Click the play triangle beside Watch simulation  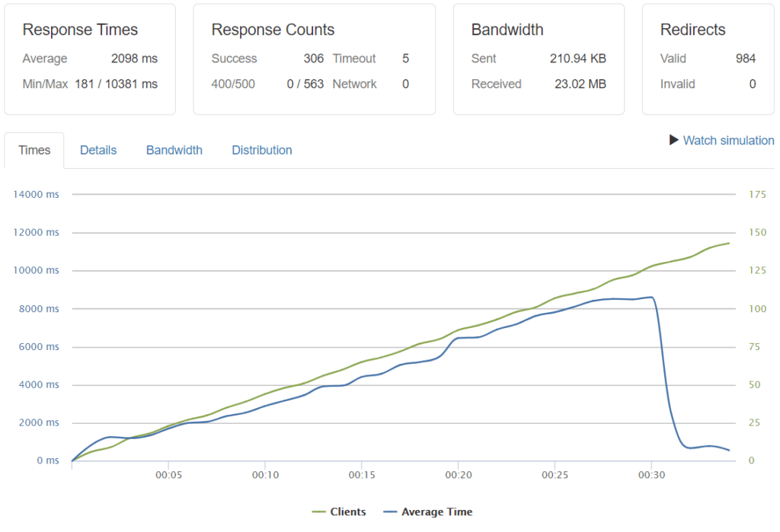point(673,140)
